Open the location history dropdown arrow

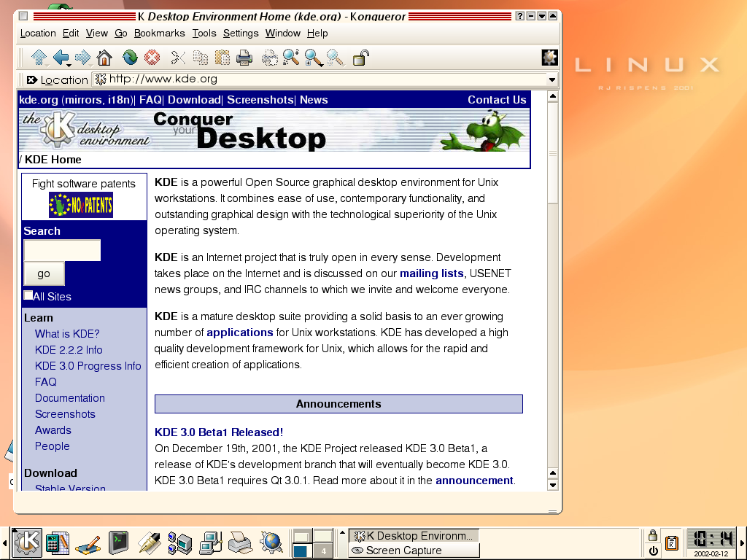pyautogui.click(x=552, y=79)
